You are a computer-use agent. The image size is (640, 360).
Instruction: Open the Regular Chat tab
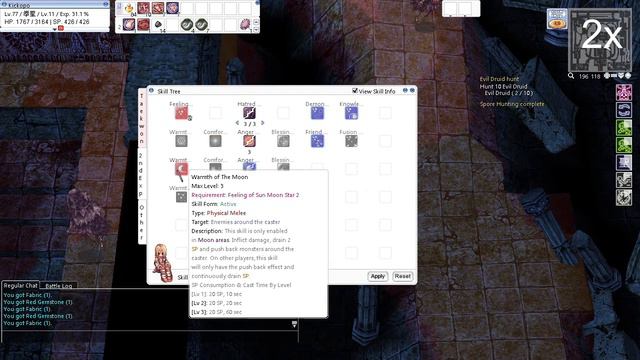[x=20, y=285]
